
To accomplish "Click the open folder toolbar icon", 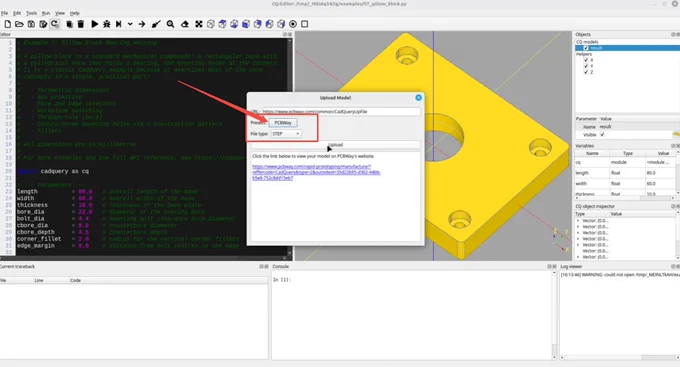I will 19,24.
